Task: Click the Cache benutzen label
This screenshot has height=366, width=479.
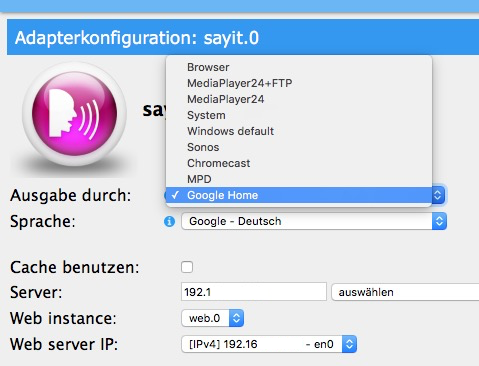Action: tap(75, 267)
